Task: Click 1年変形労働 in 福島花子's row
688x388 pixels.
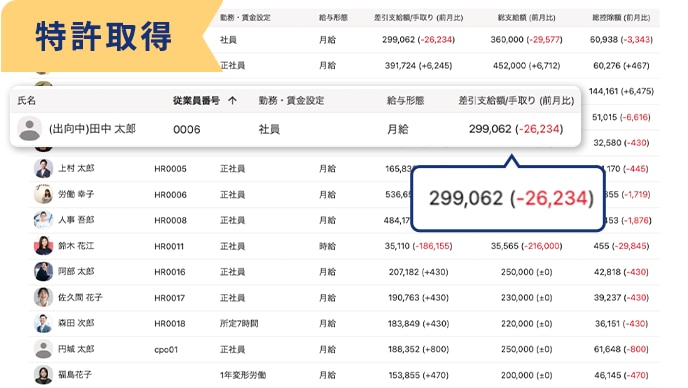Action: 243,375
